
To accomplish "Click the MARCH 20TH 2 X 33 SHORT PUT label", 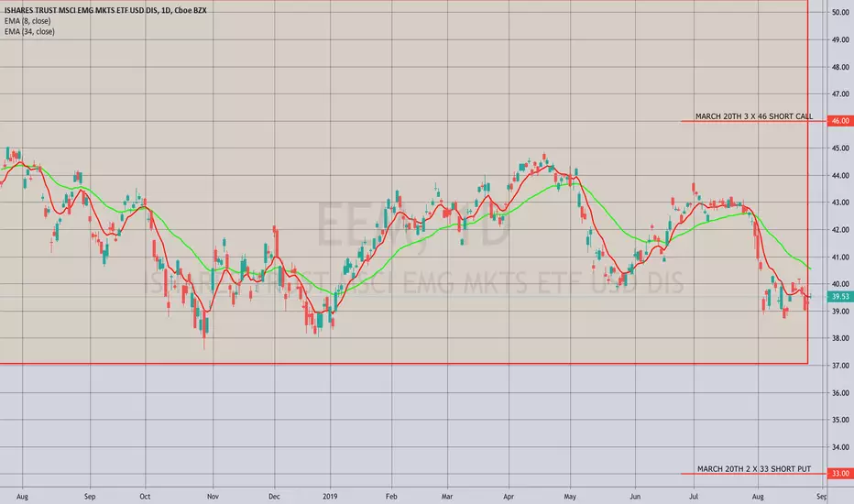I will click(x=754, y=468).
